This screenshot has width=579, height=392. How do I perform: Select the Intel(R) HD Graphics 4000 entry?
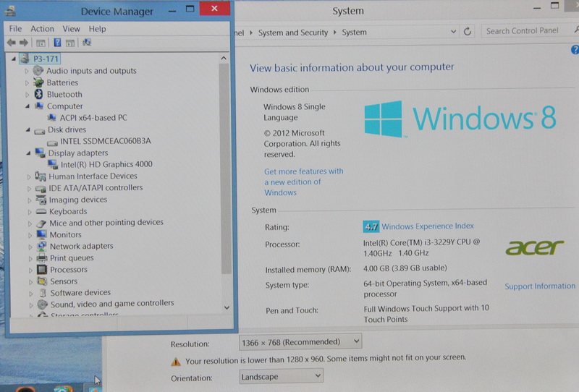(x=106, y=164)
